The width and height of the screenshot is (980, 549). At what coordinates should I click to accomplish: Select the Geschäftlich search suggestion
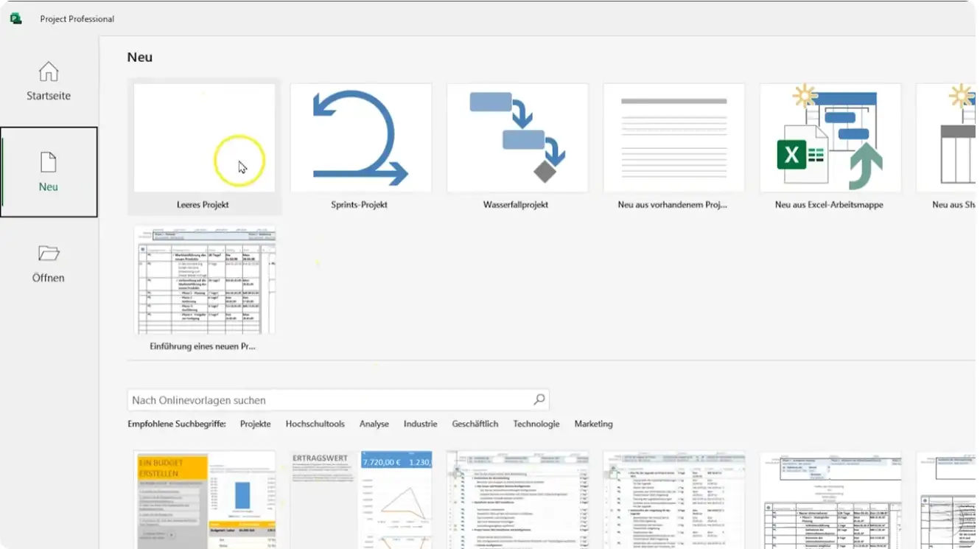[x=475, y=424]
